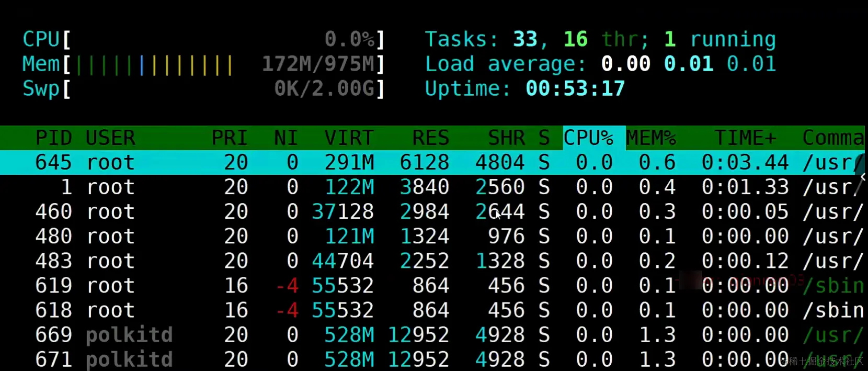Sort by the USER column header
Viewport: 868px width, 371px height.
110,138
